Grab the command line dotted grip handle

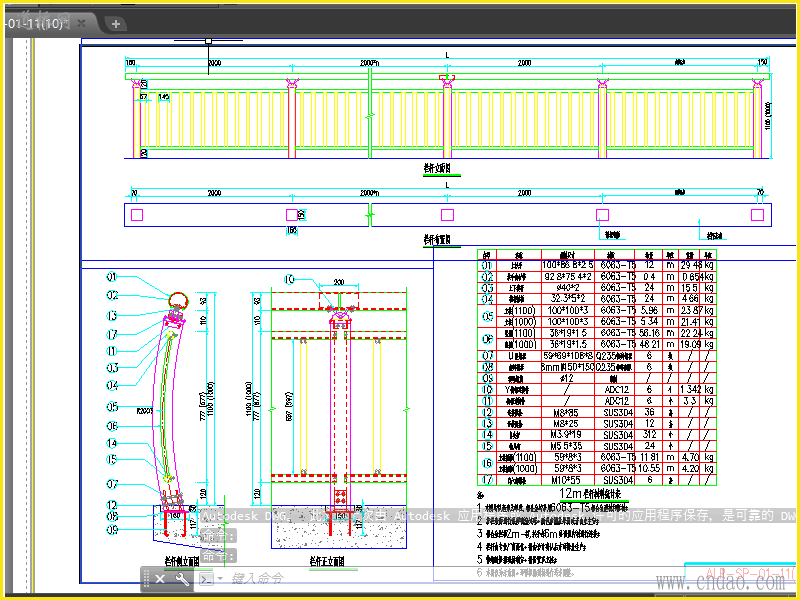(x=146, y=579)
